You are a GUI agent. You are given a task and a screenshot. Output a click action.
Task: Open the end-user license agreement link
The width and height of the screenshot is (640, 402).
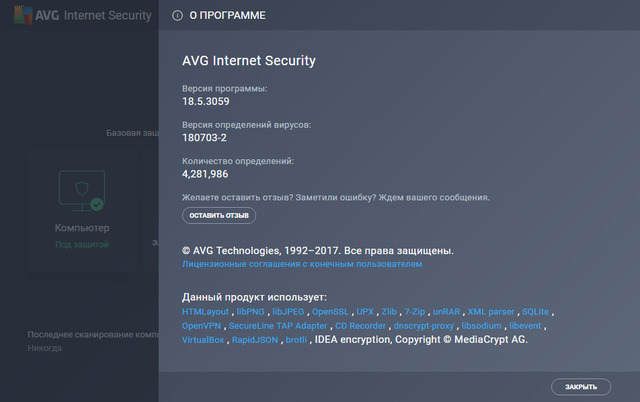click(302, 264)
